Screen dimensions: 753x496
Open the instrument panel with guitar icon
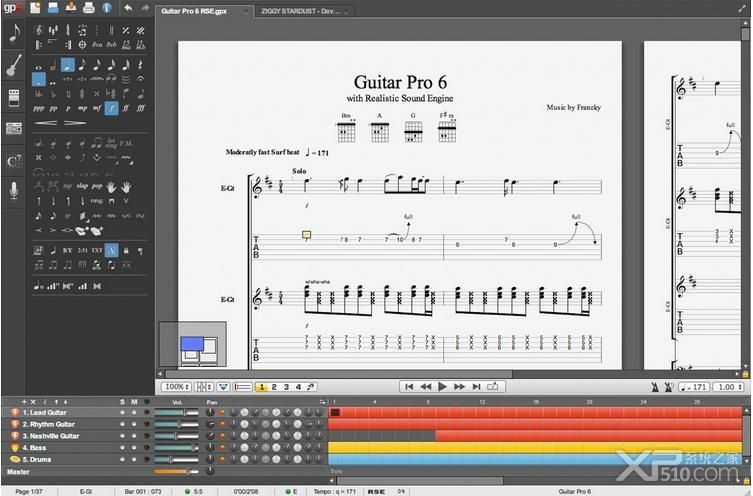[x=14, y=65]
